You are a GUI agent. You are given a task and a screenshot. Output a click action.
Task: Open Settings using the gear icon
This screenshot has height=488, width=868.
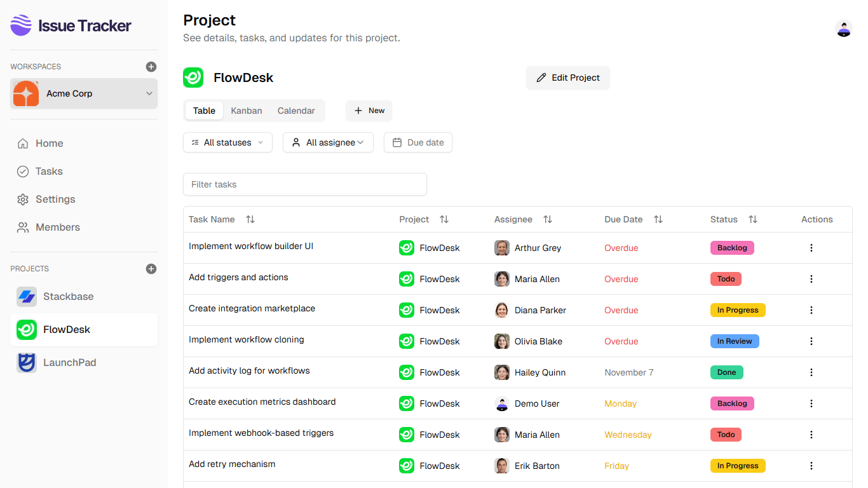[24, 199]
